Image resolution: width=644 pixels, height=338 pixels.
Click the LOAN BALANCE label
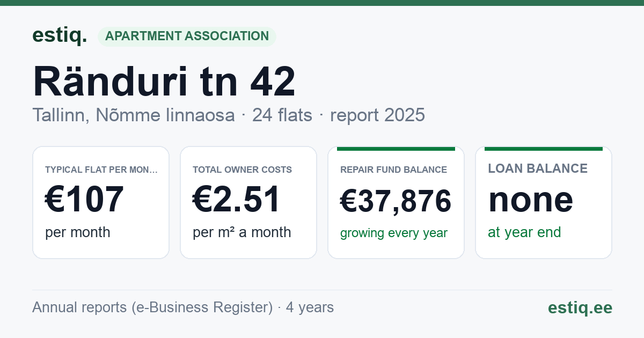click(x=538, y=168)
